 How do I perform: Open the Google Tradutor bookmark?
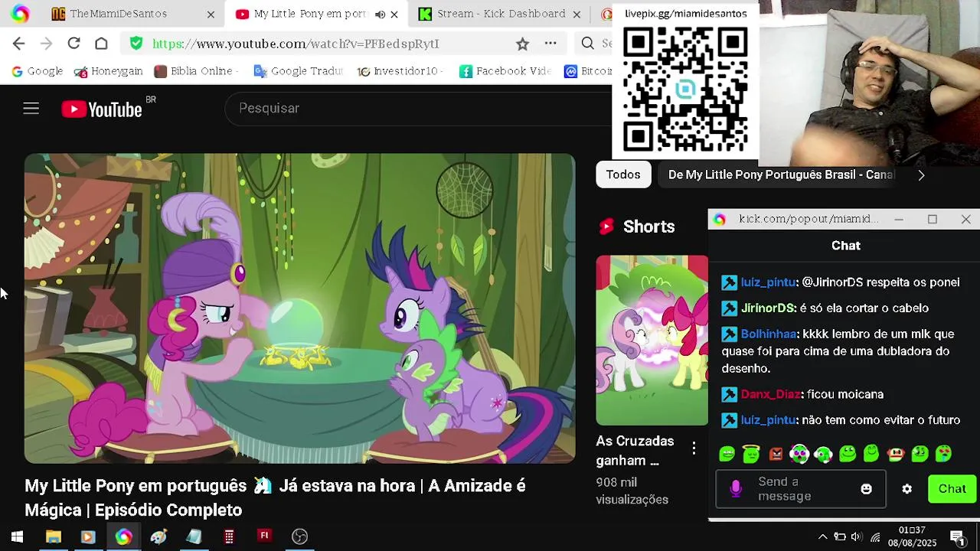tap(298, 71)
